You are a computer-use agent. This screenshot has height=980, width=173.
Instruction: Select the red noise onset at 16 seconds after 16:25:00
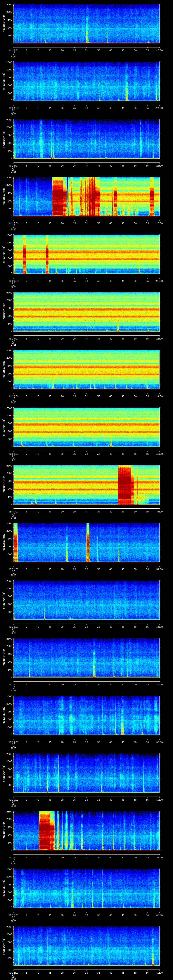point(57,197)
